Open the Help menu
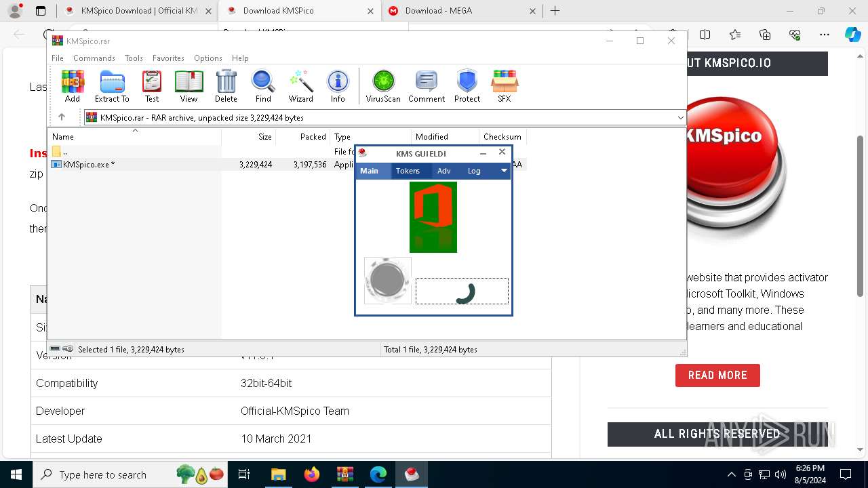The width and height of the screenshot is (868, 488). [240, 58]
